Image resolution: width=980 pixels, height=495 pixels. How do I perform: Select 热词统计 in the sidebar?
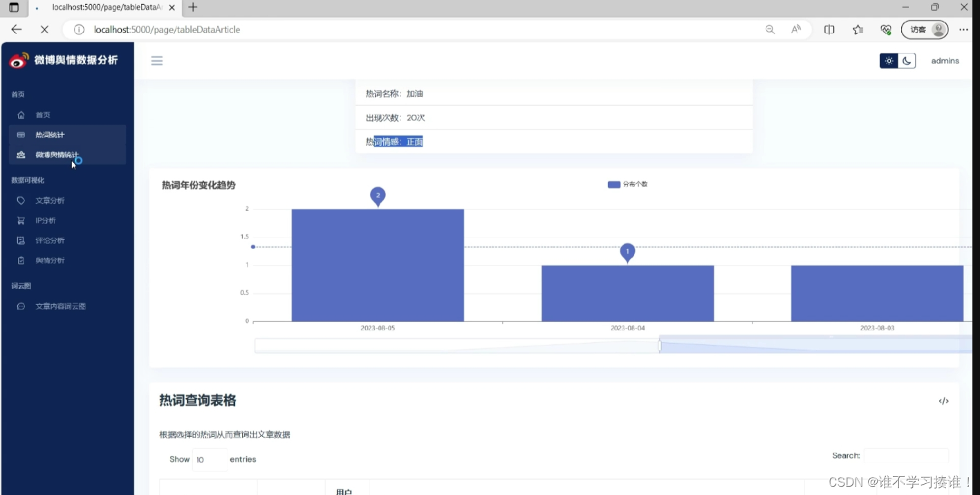tap(50, 135)
